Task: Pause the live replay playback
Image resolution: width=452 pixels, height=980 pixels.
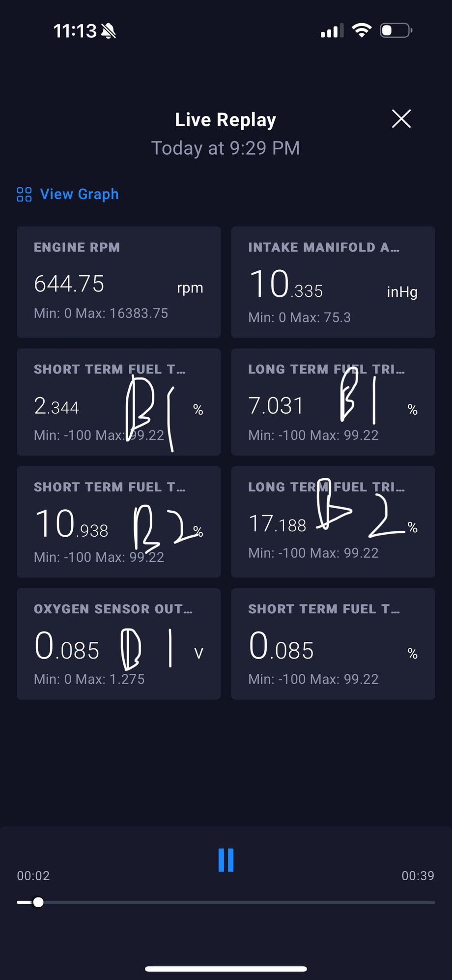Action: 226,860
